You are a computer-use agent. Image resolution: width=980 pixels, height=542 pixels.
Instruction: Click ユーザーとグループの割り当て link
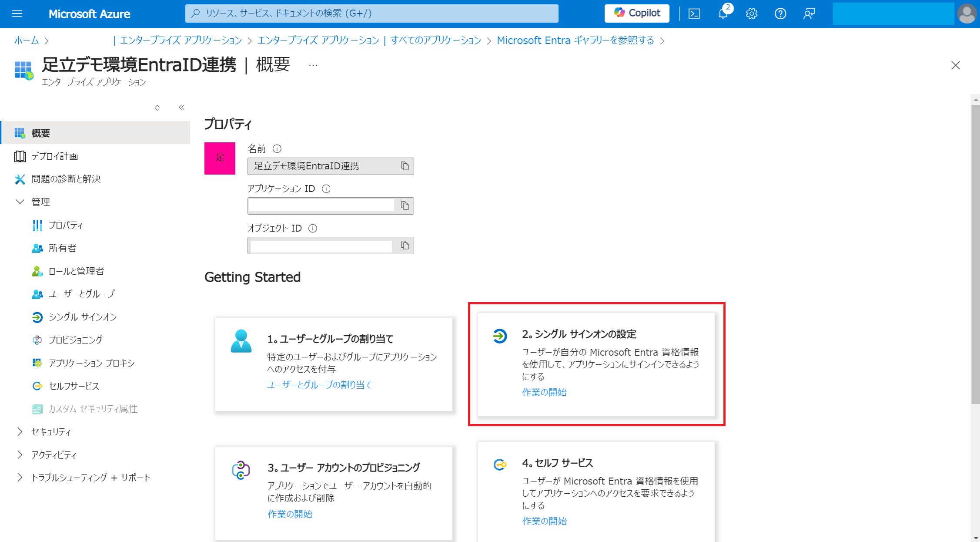coord(319,385)
